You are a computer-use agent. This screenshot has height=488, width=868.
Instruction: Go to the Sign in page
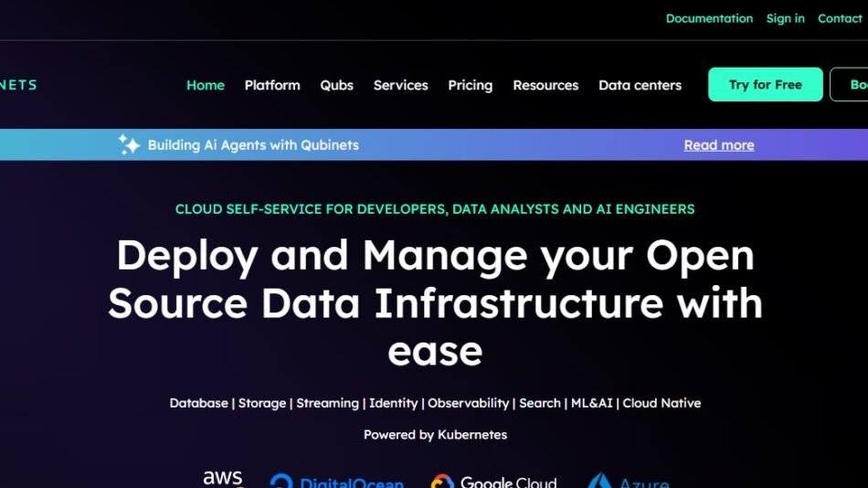(785, 18)
